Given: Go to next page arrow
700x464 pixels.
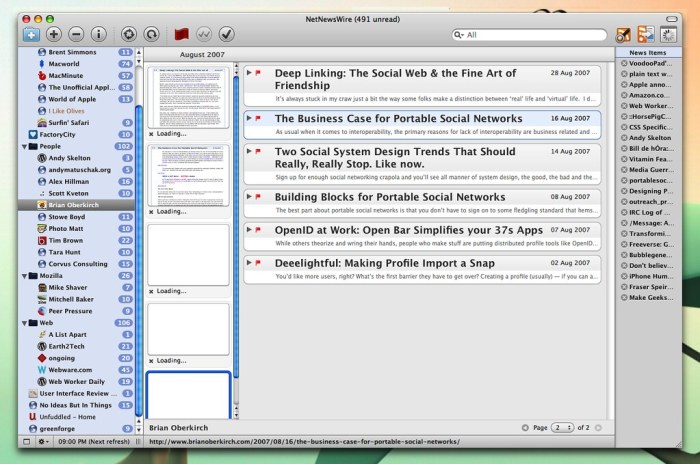Looking at the screenshot, I should 598,428.
